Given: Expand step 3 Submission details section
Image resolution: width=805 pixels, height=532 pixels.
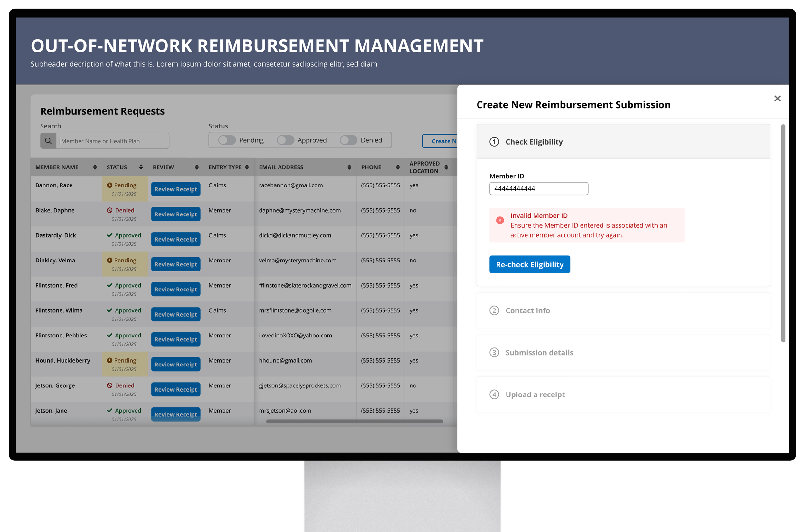Looking at the screenshot, I should (x=623, y=353).
